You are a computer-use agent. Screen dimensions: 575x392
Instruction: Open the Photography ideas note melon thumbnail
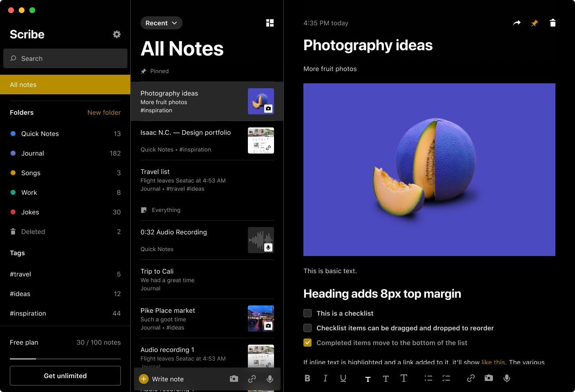pyautogui.click(x=261, y=101)
